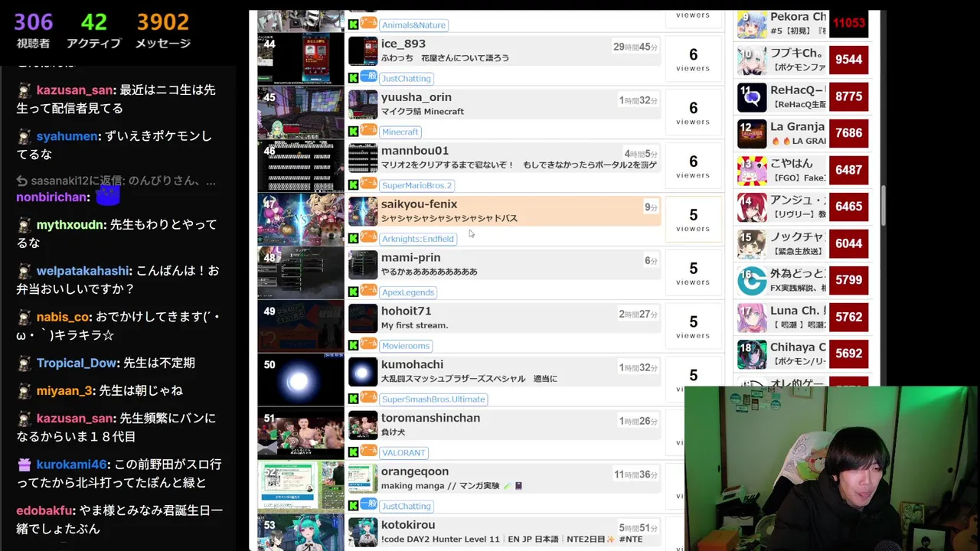
Task: Click the orange ゲーム badge under mannbou01
Action: tap(368, 184)
